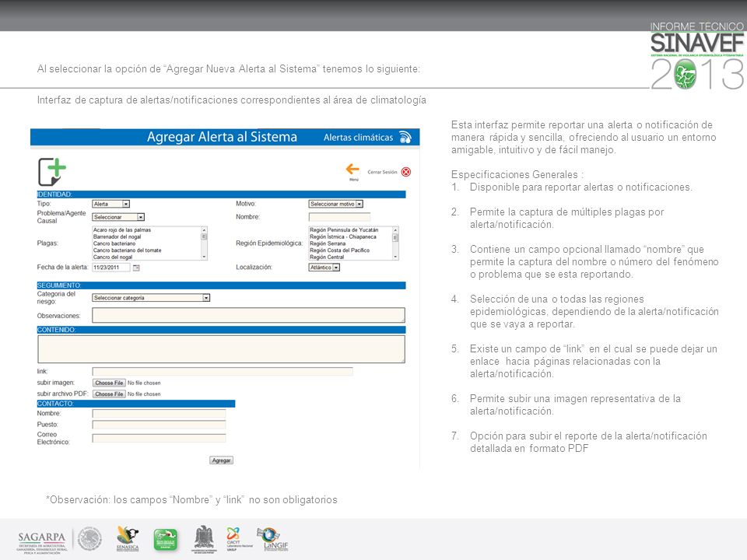Click the 'Agregar Alerta al Sistema' title
The height and width of the screenshot is (560, 747).
tap(222, 137)
